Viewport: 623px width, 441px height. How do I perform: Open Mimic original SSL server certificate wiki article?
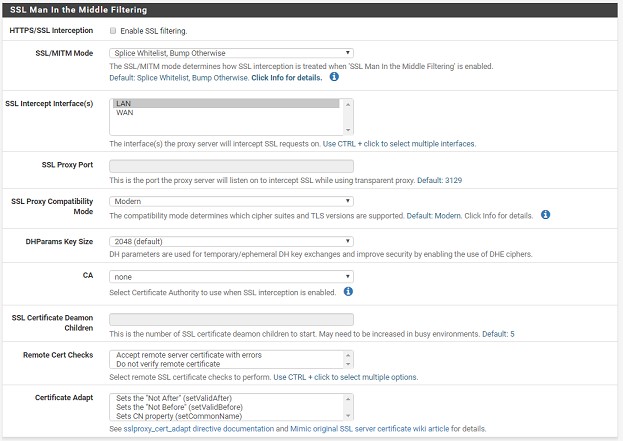click(x=370, y=429)
